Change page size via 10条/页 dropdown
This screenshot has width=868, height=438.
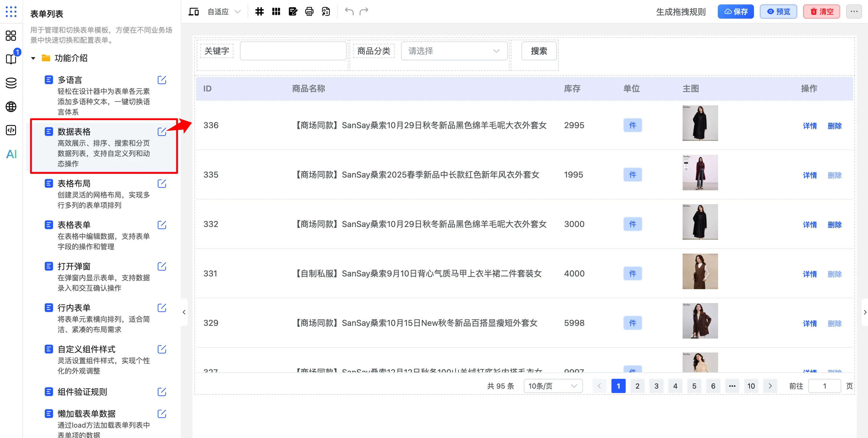[x=552, y=386]
